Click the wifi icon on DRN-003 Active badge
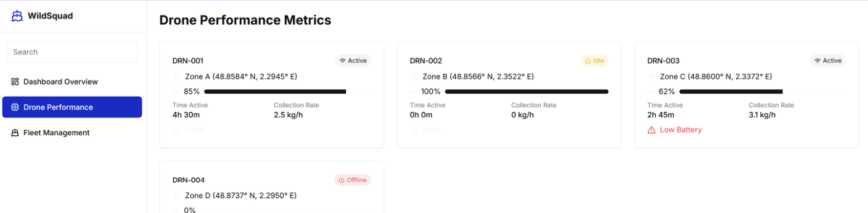The height and width of the screenshot is (213, 868). [x=817, y=60]
